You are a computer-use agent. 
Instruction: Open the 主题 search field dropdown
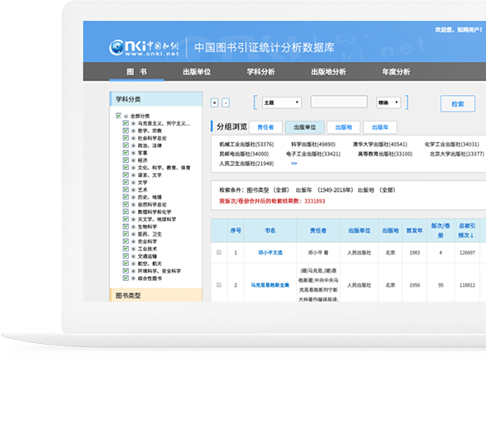pyautogui.click(x=282, y=102)
